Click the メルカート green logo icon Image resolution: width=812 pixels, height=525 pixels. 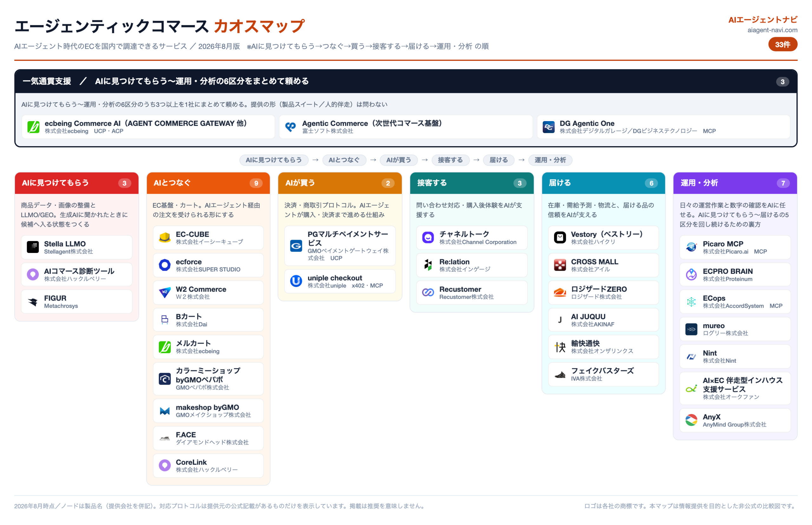tap(165, 347)
